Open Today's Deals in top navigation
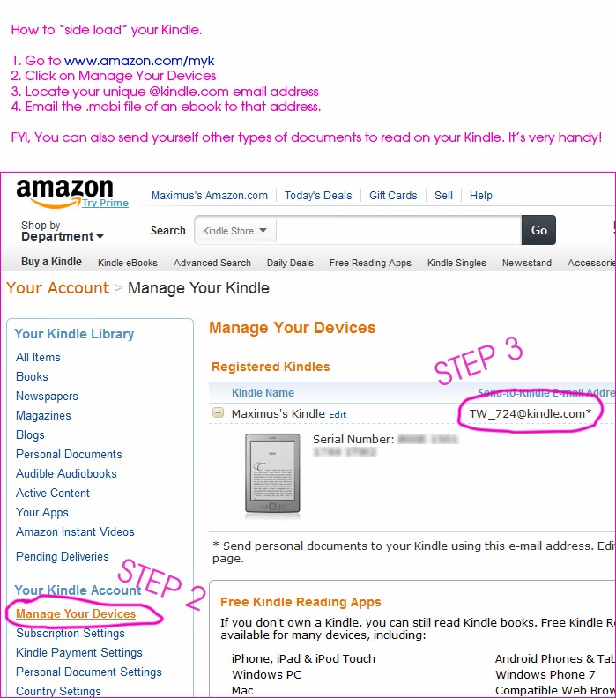Screen dimensions: 616x698 pos(318,196)
